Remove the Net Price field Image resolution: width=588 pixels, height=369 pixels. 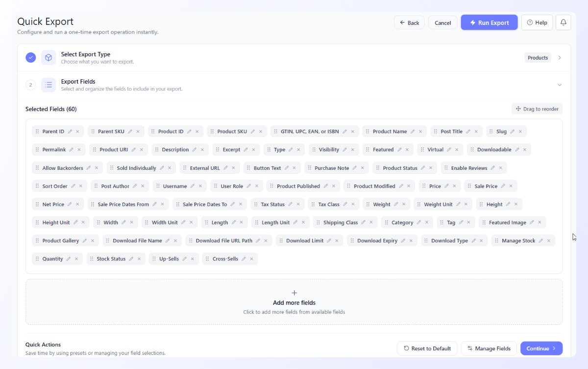tap(77, 204)
